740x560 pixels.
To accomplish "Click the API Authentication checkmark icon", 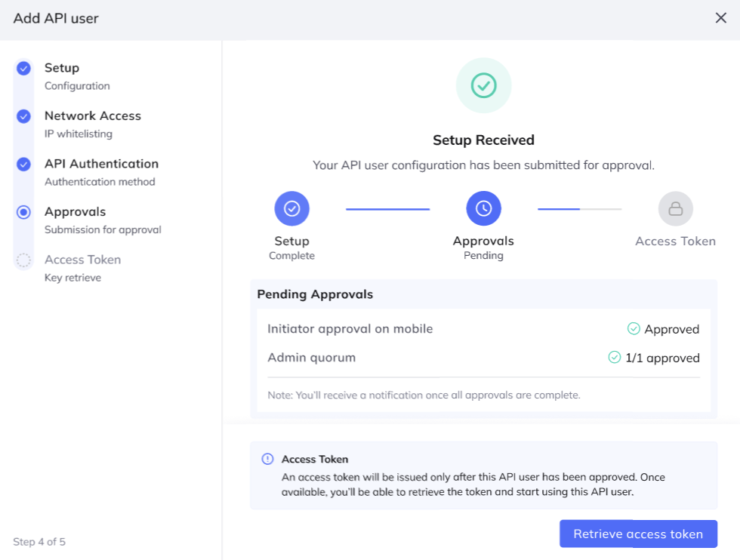I will (23, 165).
